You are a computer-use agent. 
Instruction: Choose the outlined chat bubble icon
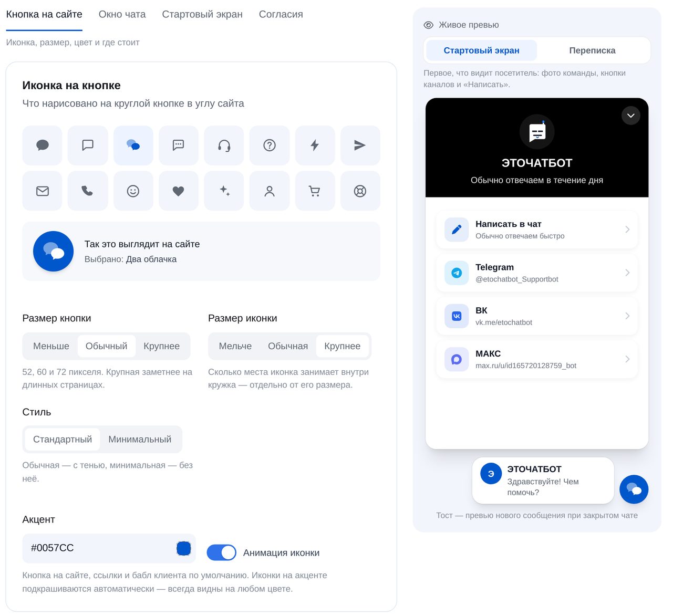click(88, 145)
